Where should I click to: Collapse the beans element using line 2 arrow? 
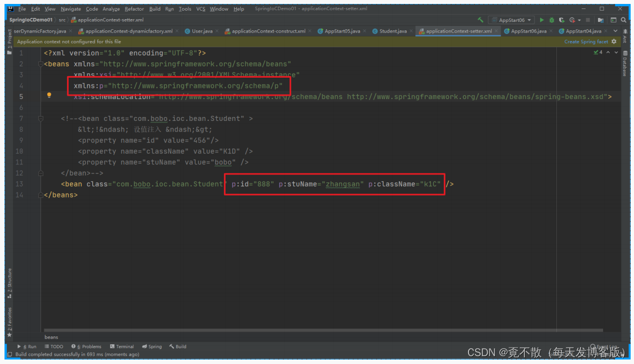click(39, 64)
